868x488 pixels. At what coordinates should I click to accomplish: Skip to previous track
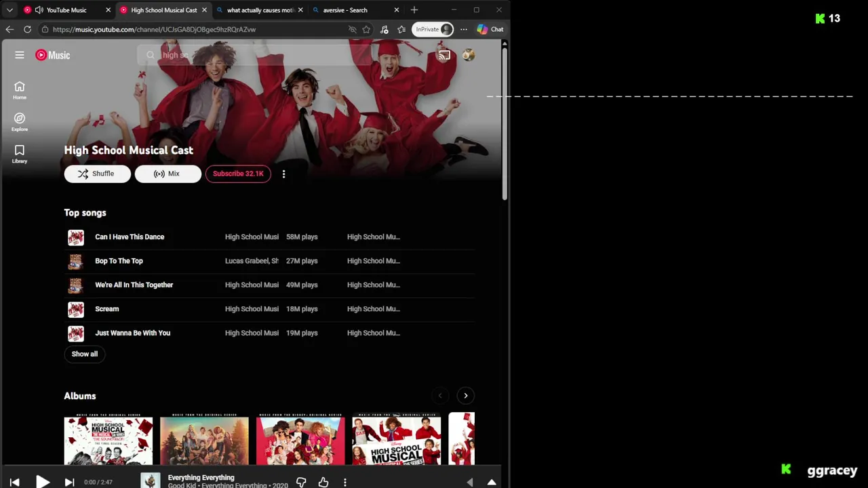point(15,482)
